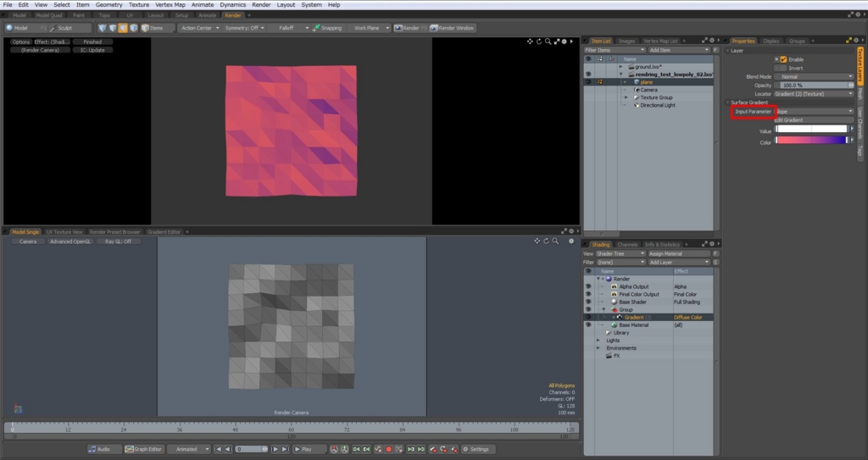Viewport: 868px width, 460px height.
Task: Click the 3D viewport zoom magnifier icon
Action: pos(555,241)
